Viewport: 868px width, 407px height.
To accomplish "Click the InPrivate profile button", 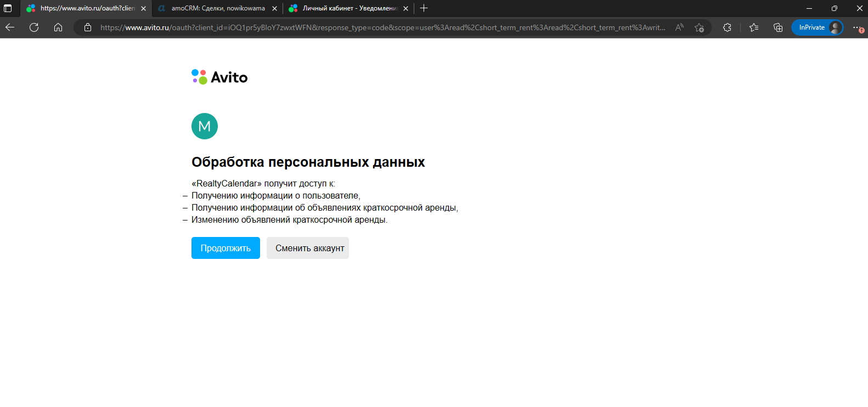I will click(x=818, y=27).
